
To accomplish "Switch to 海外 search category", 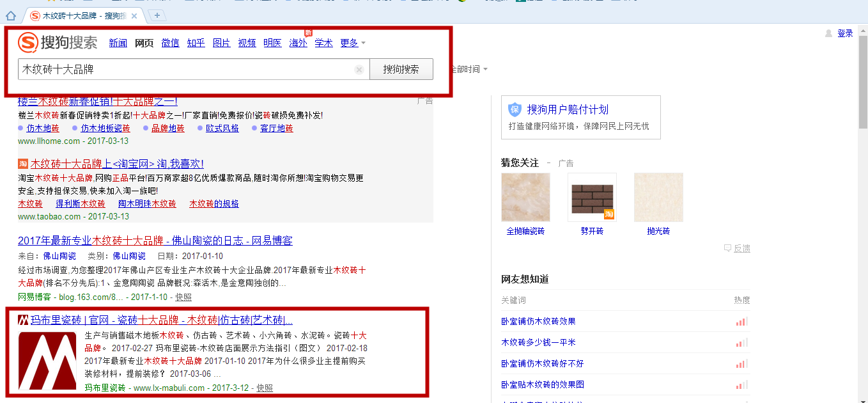I will pyautogui.click(x=298, y=43).
